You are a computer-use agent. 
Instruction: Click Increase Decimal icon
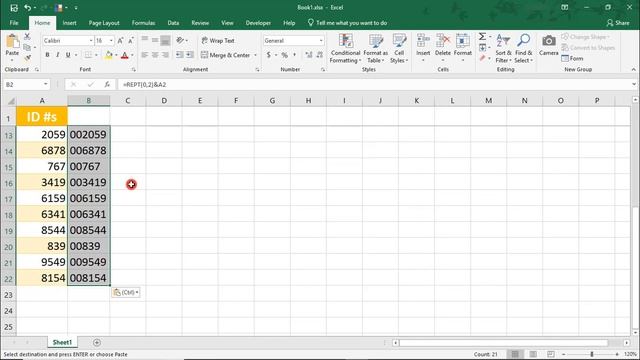[309, 55]
